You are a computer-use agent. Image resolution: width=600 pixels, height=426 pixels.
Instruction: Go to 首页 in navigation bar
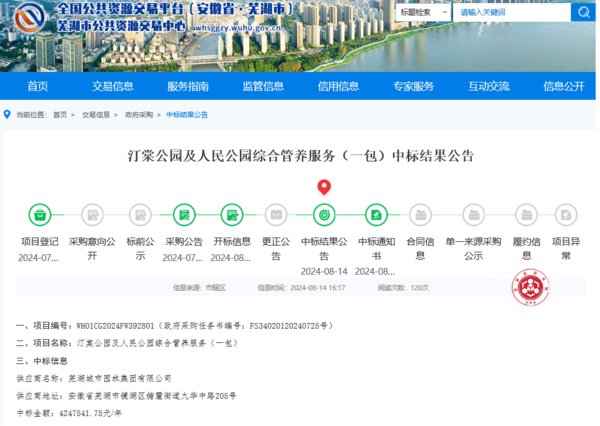(x=38, y=86)
